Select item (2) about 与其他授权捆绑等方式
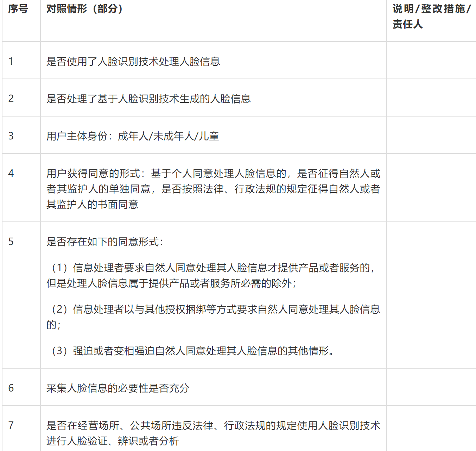This screenshot has width=476, height=451. (x=213, y=317)
